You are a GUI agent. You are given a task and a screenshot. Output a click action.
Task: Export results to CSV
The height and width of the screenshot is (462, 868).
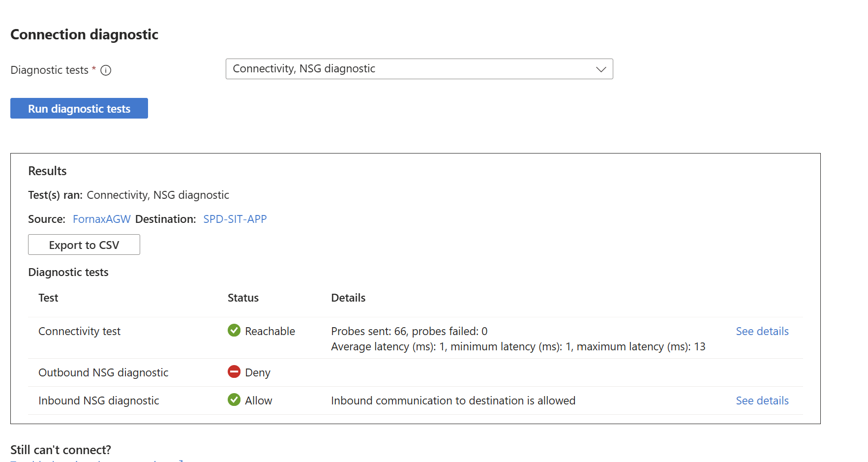pyautogui.click(x=84, y=245)
